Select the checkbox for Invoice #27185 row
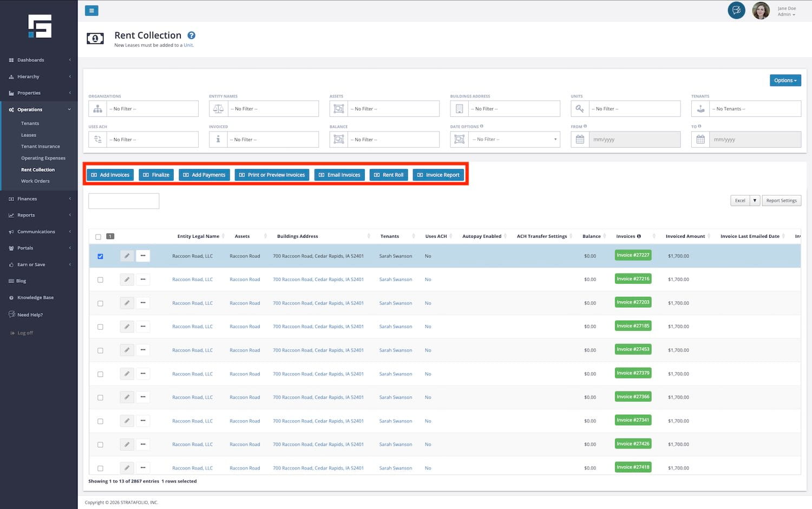 (100, 327)
